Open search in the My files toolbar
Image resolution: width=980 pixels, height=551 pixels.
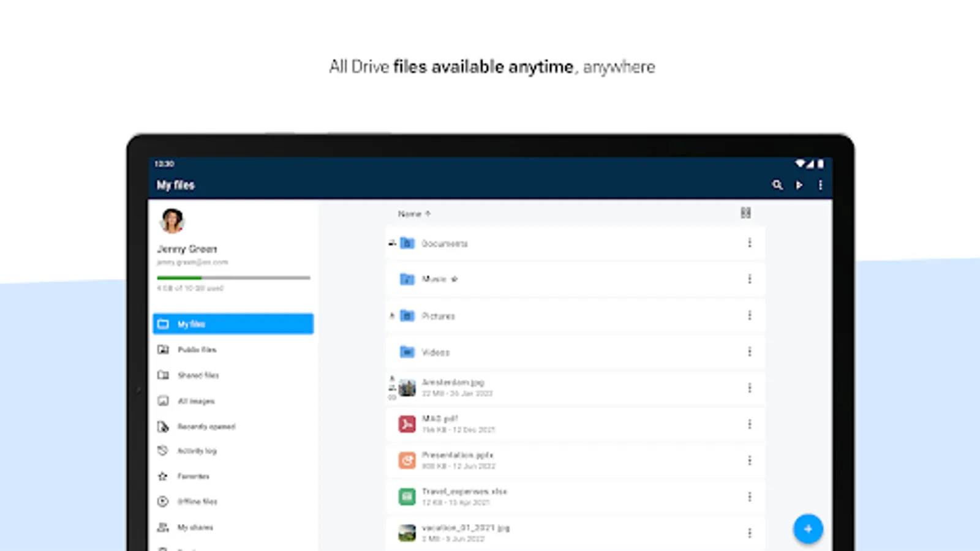(777, 185)
